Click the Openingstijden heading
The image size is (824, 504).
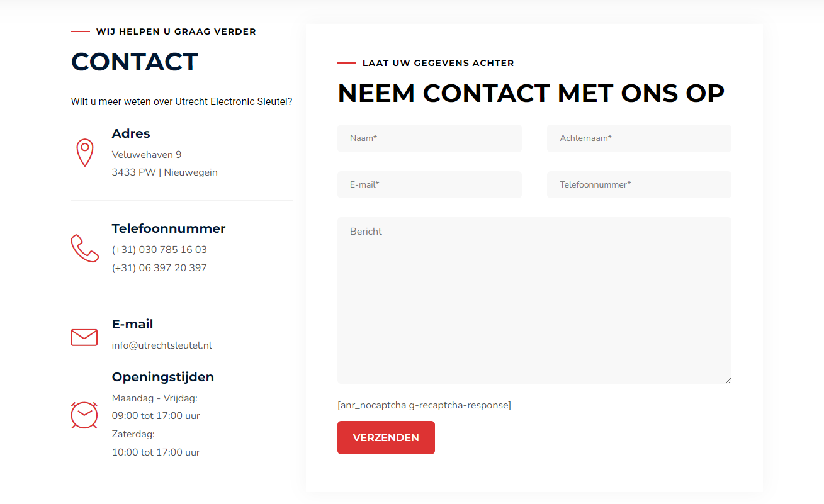(163, 377)
